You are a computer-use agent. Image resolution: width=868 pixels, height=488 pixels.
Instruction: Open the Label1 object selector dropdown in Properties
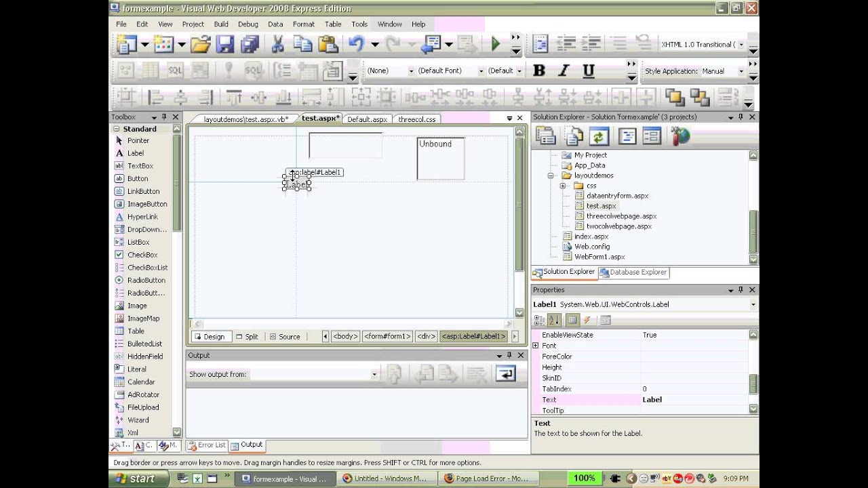tap(753, 304)
